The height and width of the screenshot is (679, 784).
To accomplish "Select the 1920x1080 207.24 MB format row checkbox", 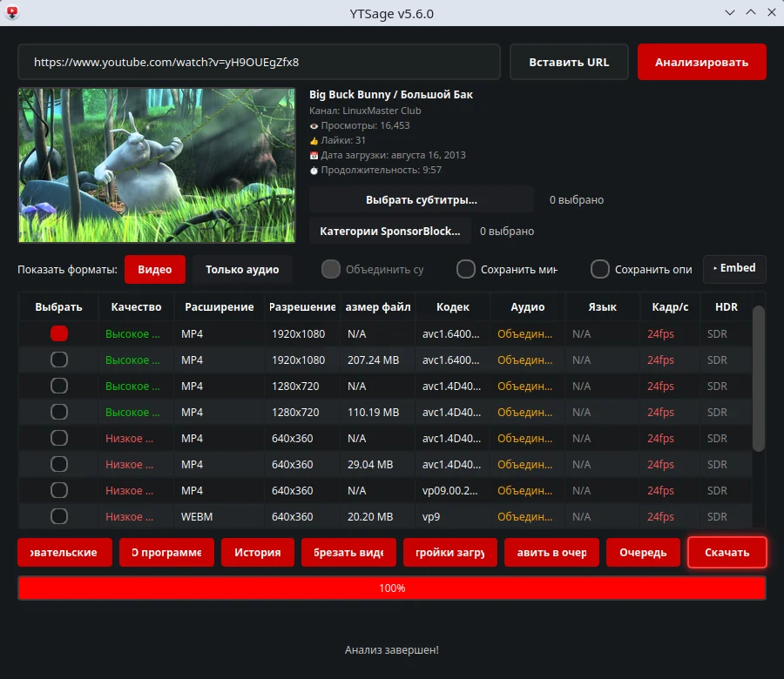I will coord(59,360).
